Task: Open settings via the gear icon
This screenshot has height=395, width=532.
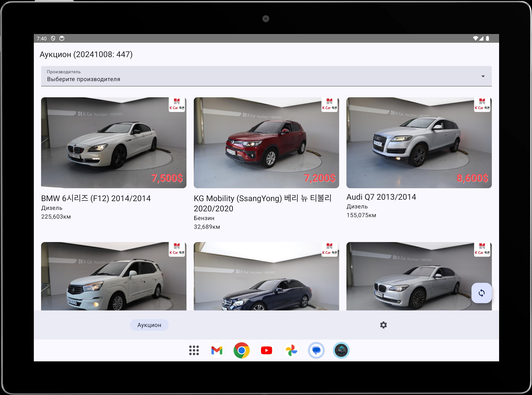Action: click(383, 325)
